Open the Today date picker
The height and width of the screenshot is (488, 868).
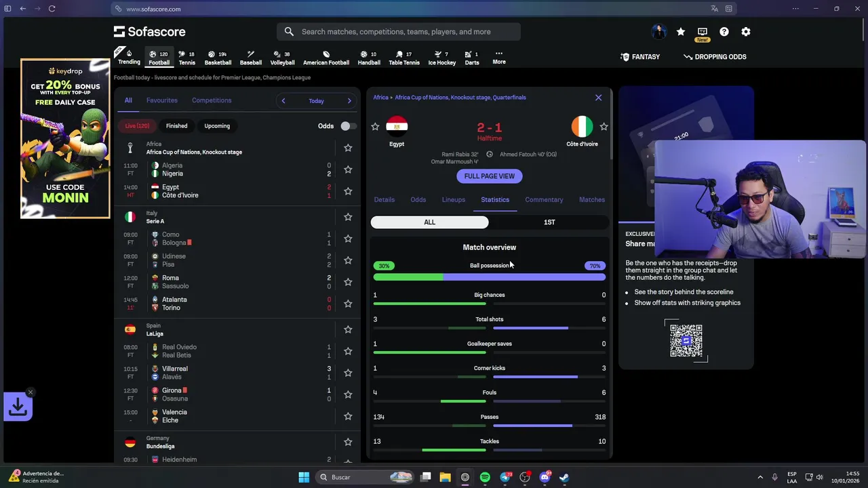pyautogui.click(x=316, y=101)
